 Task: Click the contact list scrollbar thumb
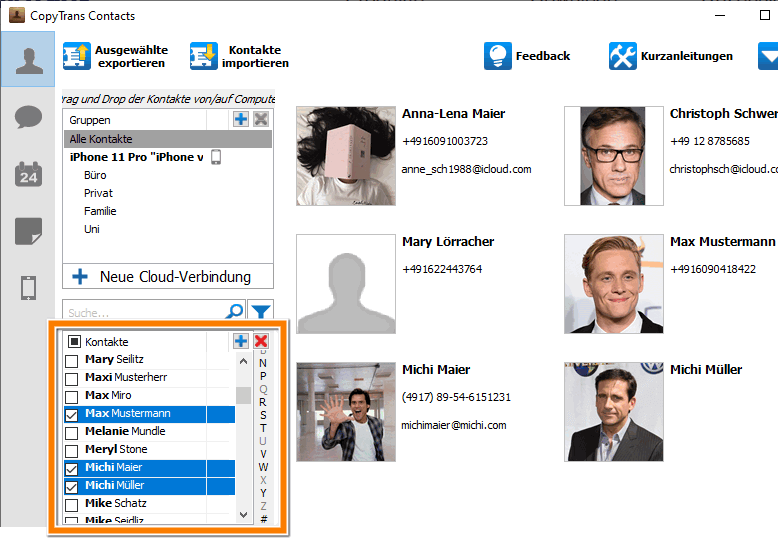(243, 395)
